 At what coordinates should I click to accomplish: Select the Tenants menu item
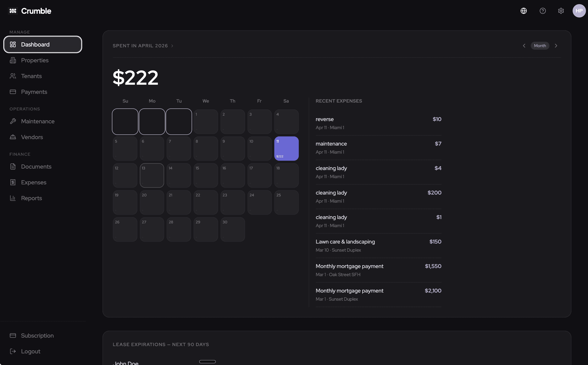tap(31, 76)
